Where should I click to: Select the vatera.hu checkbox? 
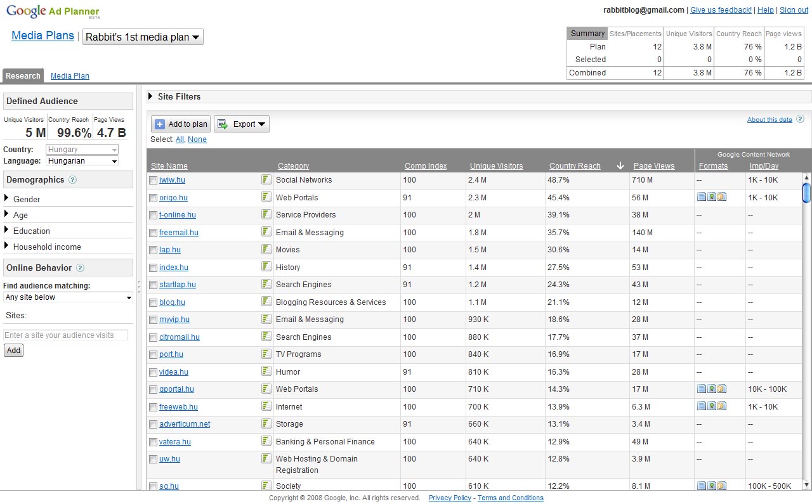coord(153,442)
